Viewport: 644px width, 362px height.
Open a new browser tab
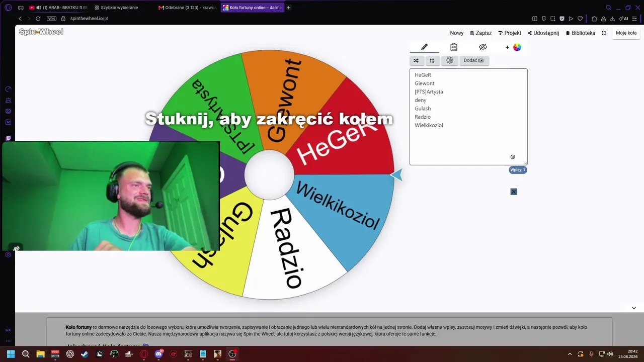[x=288, y=8]
